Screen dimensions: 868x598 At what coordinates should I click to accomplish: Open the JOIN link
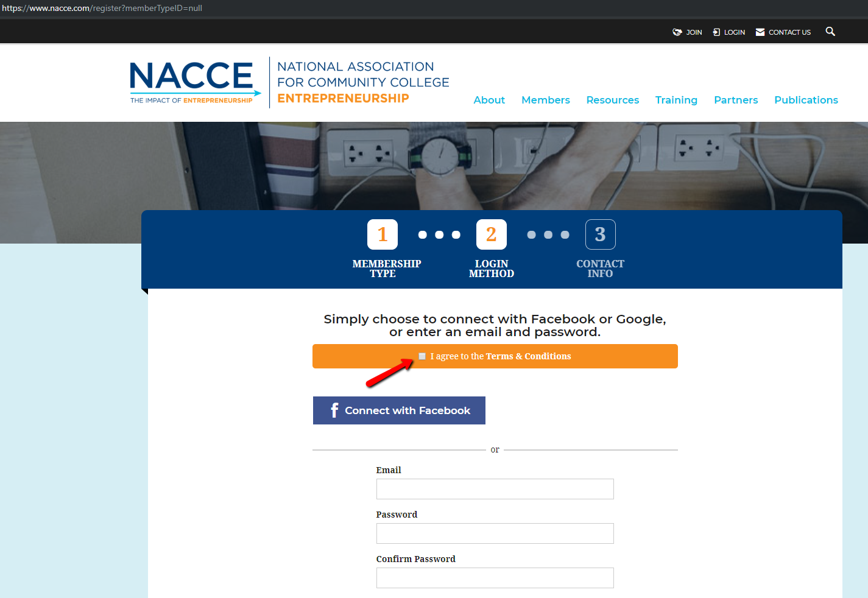point(694,32)
